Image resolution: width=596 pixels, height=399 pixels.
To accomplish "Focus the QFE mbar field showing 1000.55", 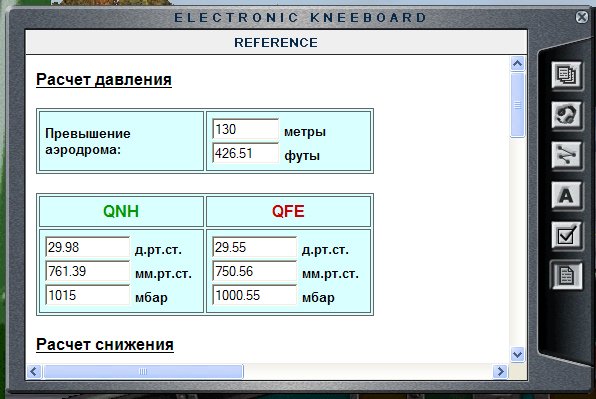I will point(254,295).
